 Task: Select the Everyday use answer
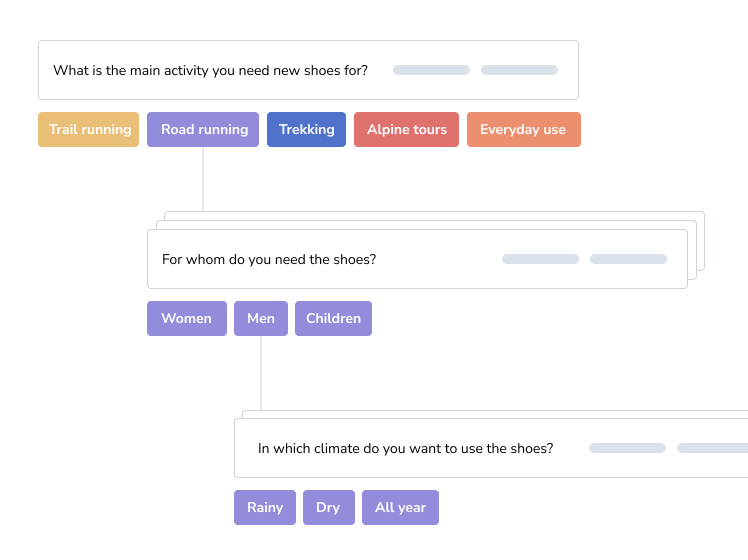coord(523,130)
